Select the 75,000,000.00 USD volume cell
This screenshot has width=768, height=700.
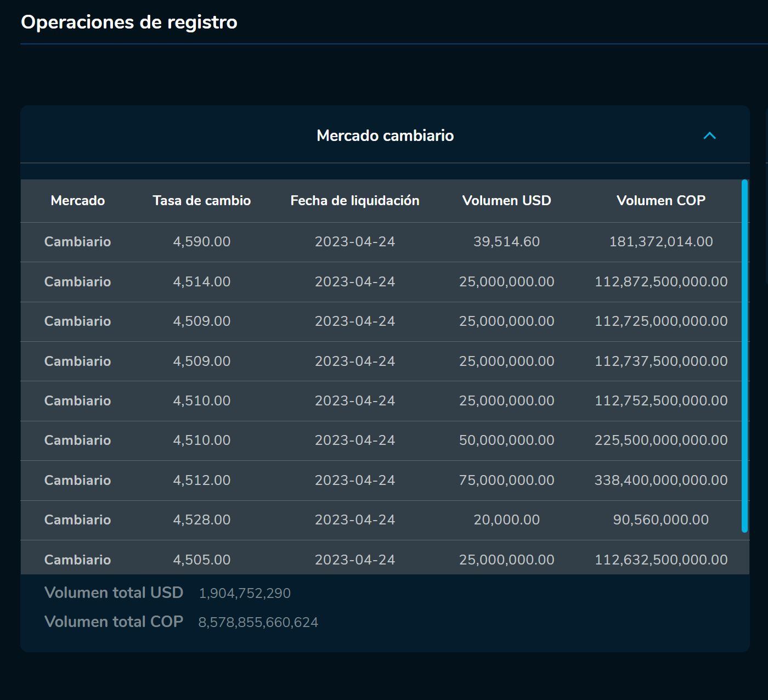point(506,481)
